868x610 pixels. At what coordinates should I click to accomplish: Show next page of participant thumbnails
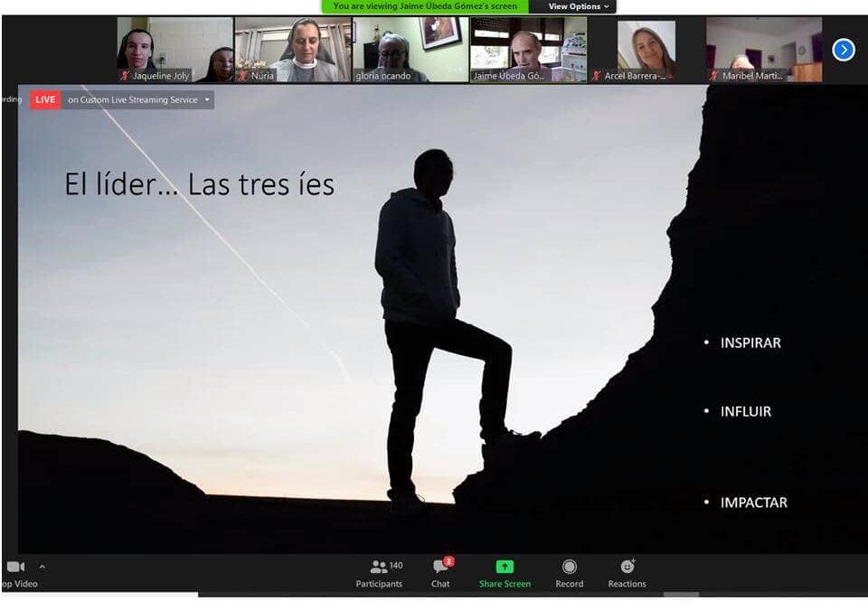click(x=843, y=50)
